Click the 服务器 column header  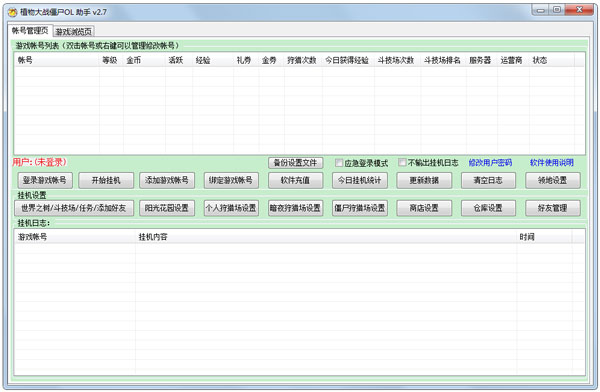point(482,60)
